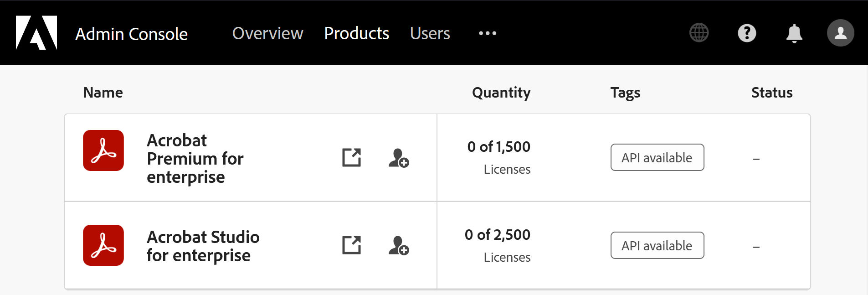Open Acrobat Studio for enterprise product name

203,246
